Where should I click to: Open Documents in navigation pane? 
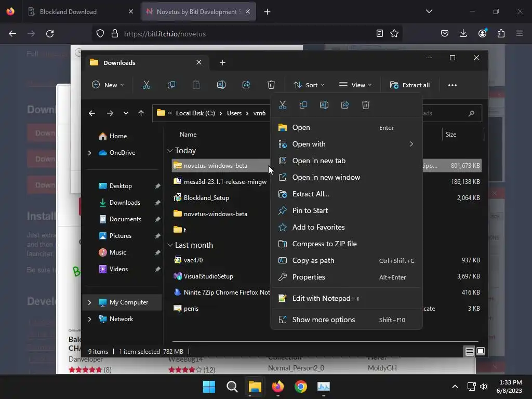pos(125,219)
